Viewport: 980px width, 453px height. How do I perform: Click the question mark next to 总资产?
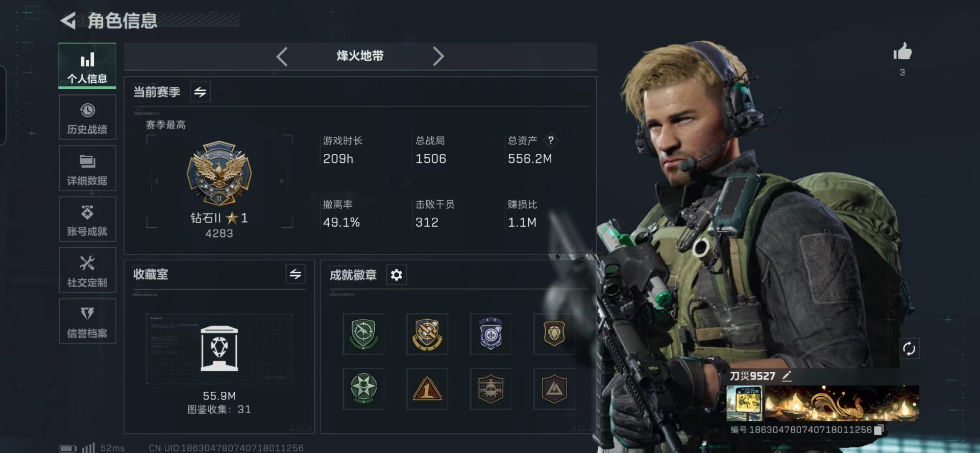(x=550, y=140)
